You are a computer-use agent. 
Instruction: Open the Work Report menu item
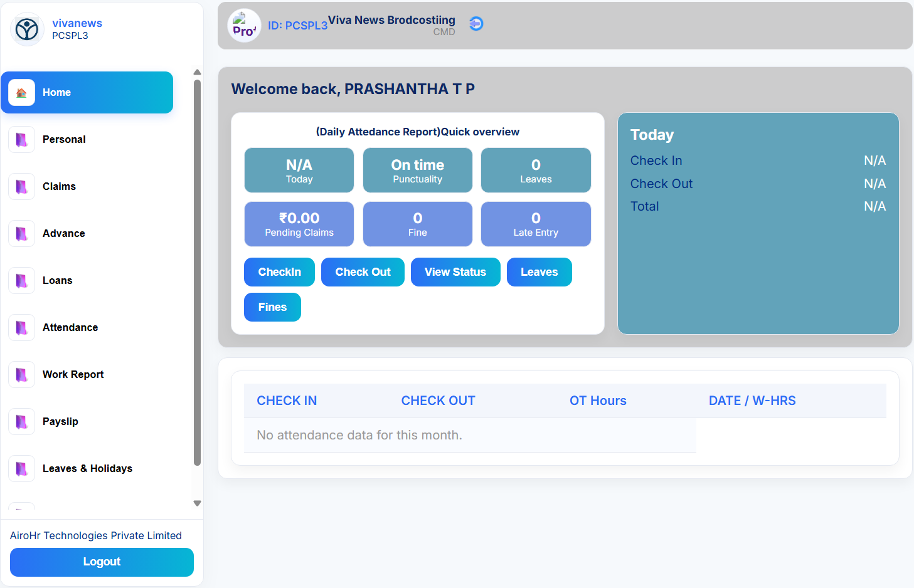point(73,374)
